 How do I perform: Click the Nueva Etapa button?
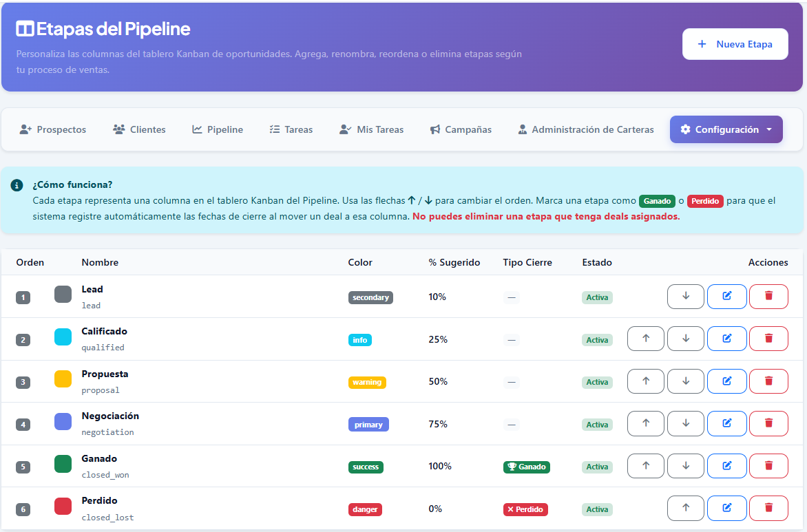tap(735, 44)
